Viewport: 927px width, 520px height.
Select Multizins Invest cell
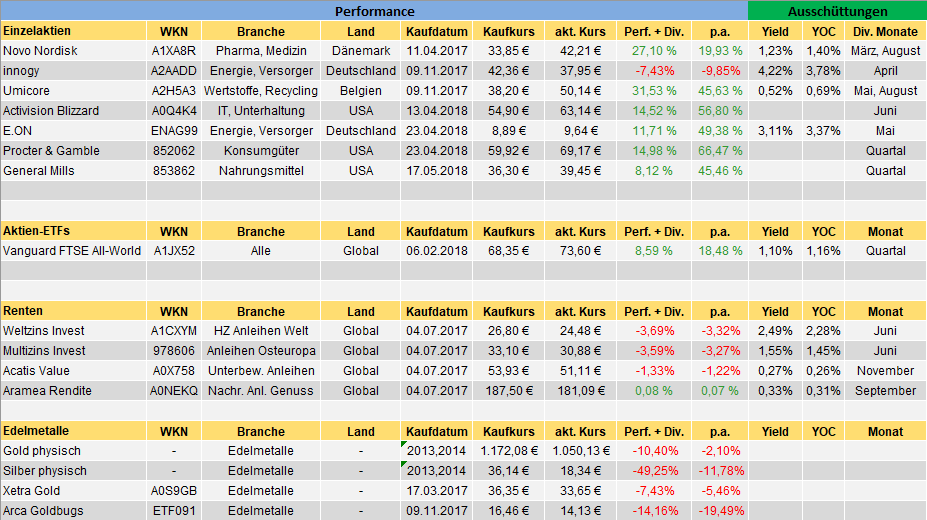coord(74,351)
